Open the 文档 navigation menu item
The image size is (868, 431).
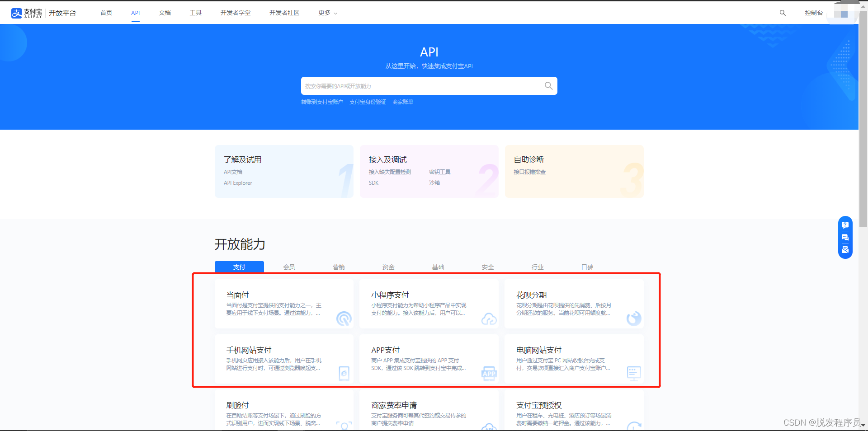point(165,13)
